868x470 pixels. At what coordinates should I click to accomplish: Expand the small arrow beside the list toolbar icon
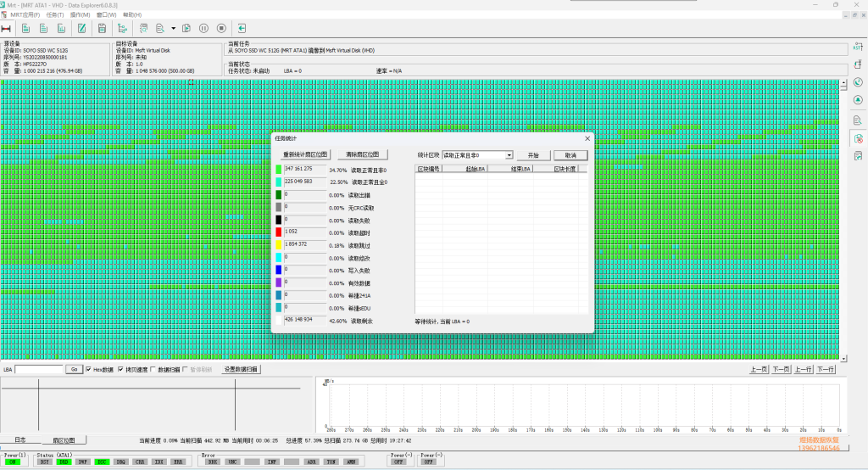(173, 28)
